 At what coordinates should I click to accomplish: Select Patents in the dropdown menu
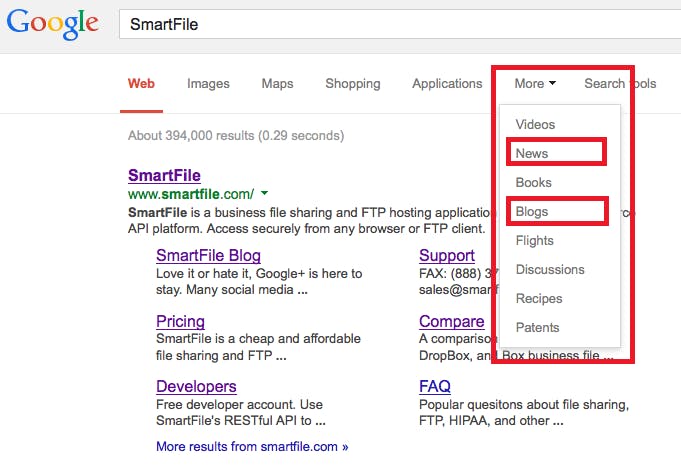point(537,328)
